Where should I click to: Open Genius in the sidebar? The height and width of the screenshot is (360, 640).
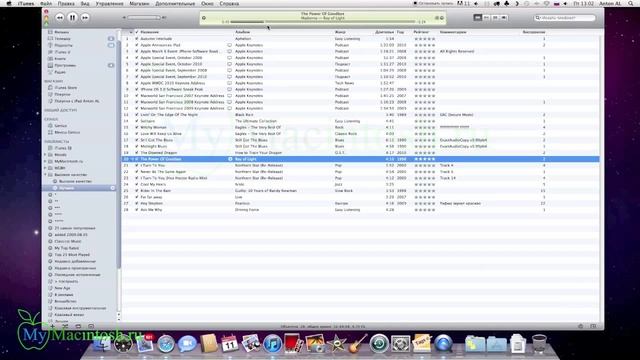(60, 126)
